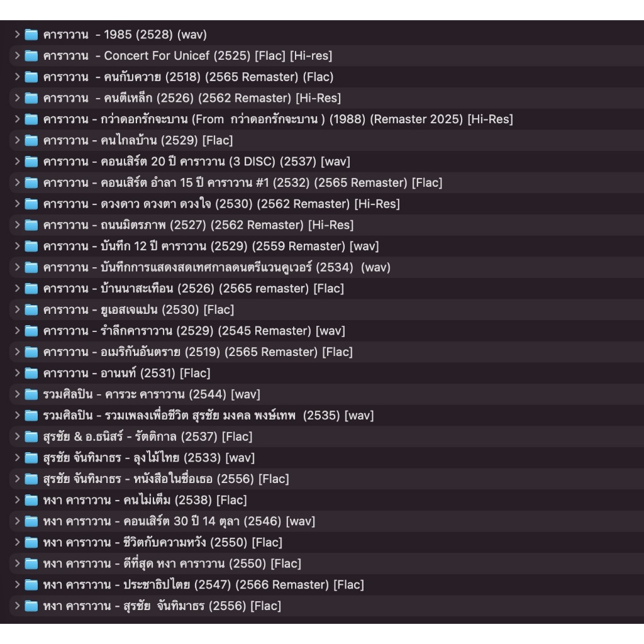Click folder icon of คอนเสิร์ต อำลา 15 ปี
Viewport: 644px width, 644px height.
(x=31, y=182)
